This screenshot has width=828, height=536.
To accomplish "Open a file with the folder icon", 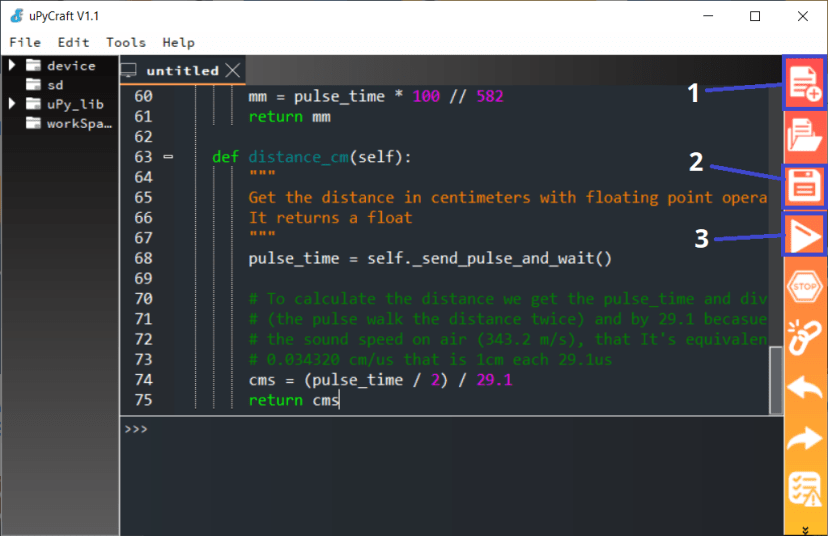I will point(804,135).
